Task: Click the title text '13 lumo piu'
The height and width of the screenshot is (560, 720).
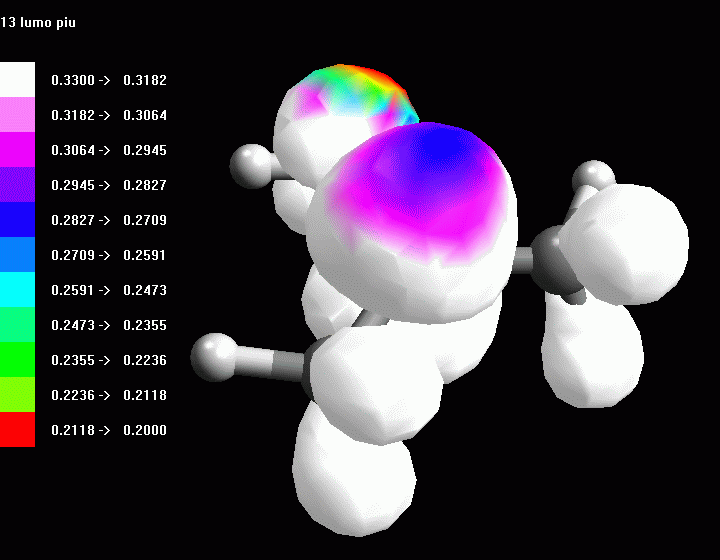Action: pyautogui.click(x=38, y=22)
